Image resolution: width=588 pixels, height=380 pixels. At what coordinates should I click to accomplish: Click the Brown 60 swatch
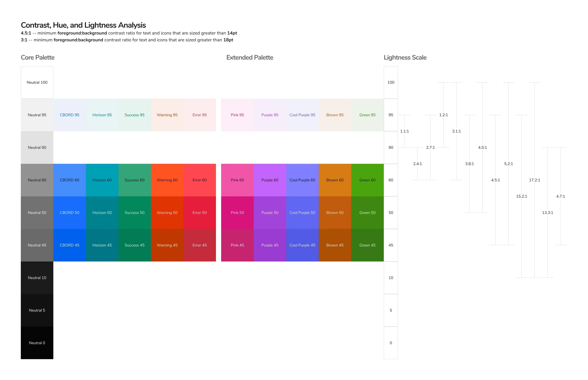tap(335, 180)
